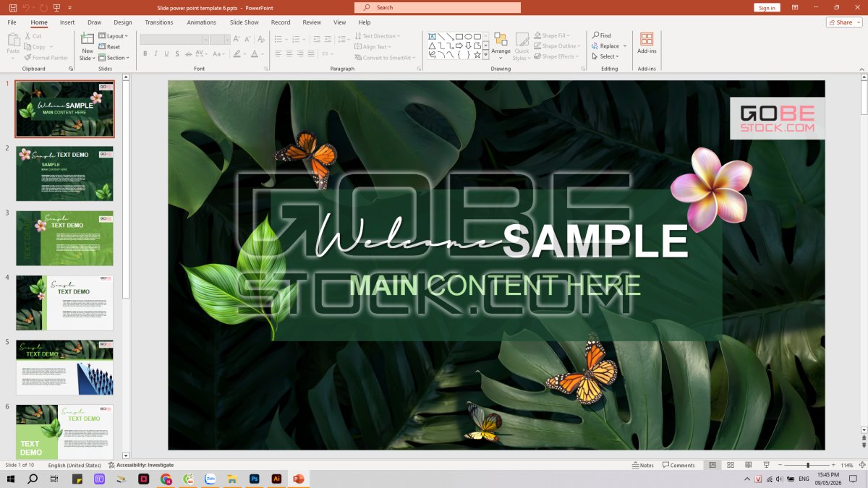Customize Quick Access Toolbar dropdown

click(70, 7)
